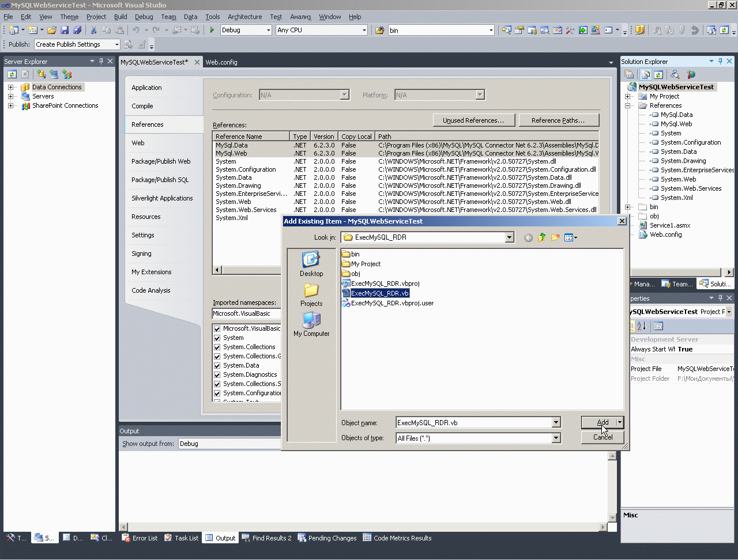Open the Create Publish Settings dropdown
This screenshot has height=560, width=738.
116,44
